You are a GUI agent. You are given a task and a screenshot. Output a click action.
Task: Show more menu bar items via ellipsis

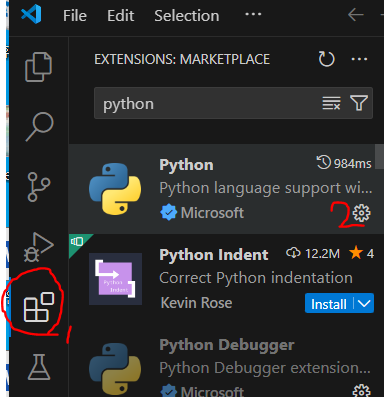click(x=253, y=15)
